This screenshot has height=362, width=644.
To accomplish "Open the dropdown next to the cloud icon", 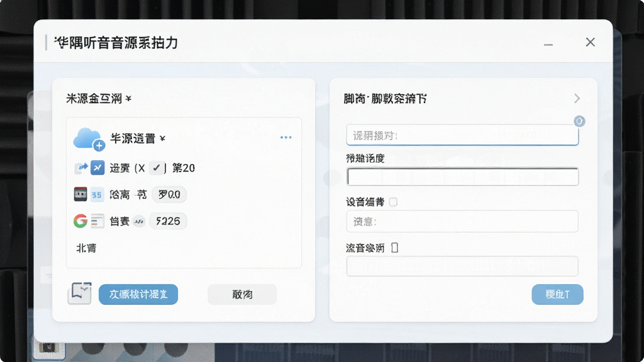I will (163, 139).
